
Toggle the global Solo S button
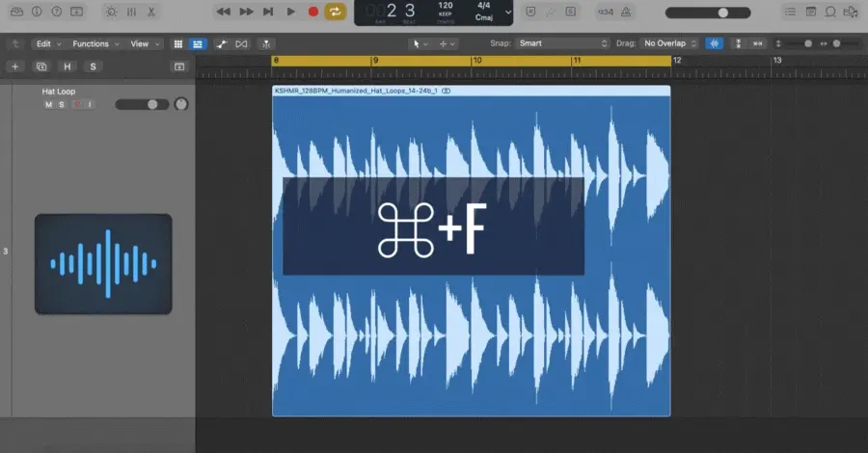tap(93, 67)
